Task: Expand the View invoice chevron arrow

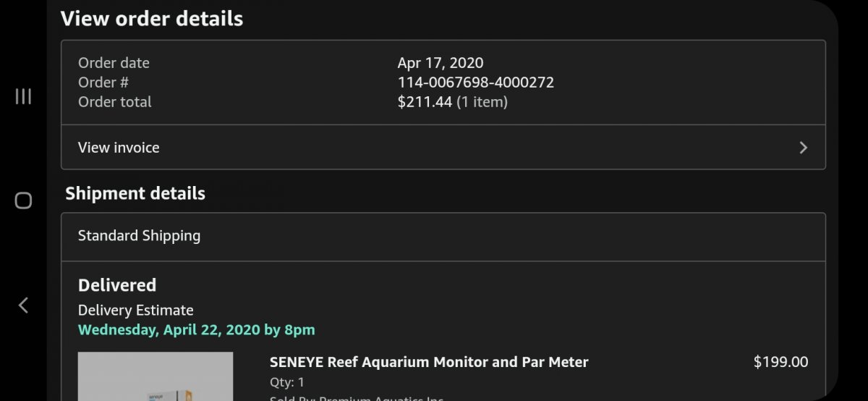Action: click(x=803, y=148)
